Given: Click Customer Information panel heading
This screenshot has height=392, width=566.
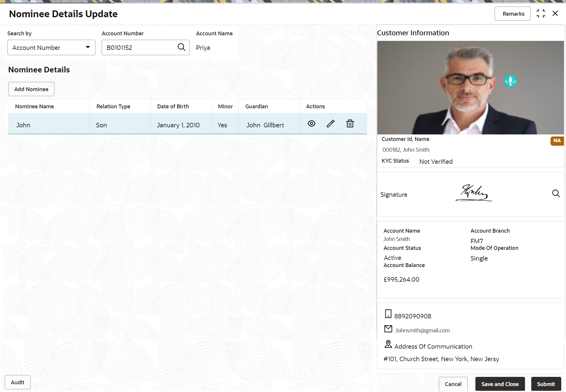Looking at the screenshot, I should pyautogui.click(x=413, y=33).
